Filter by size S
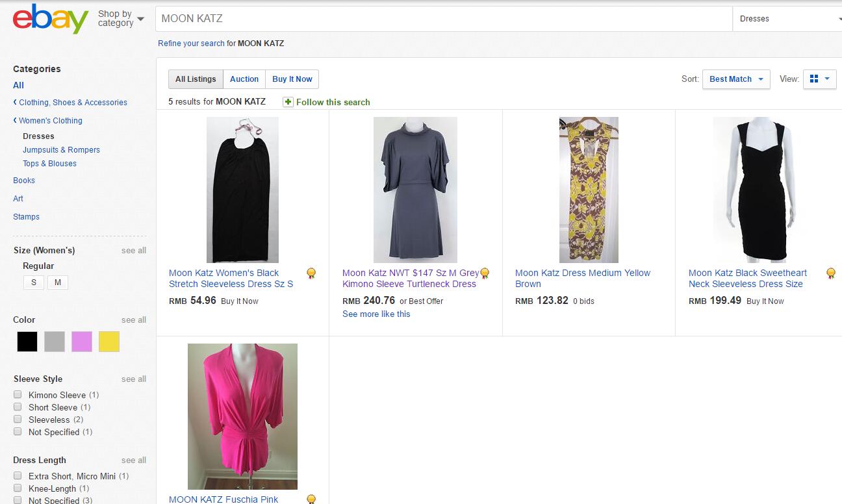 34,283
